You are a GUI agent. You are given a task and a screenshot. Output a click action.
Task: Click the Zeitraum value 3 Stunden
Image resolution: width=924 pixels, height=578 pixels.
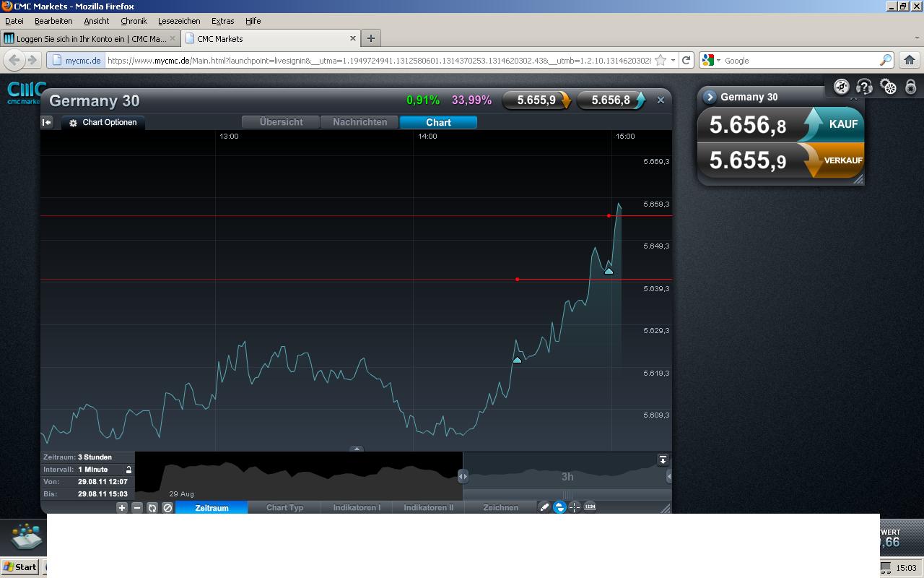(x=95, y=457)
